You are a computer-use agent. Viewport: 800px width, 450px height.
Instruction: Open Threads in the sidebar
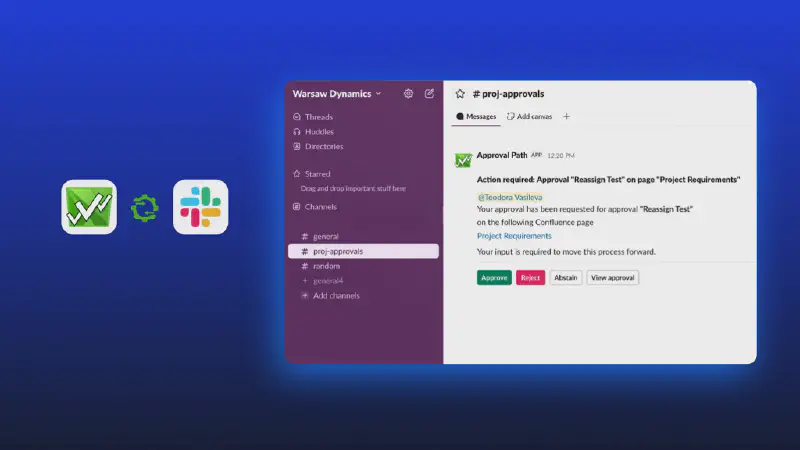click(x=318, y=117)
